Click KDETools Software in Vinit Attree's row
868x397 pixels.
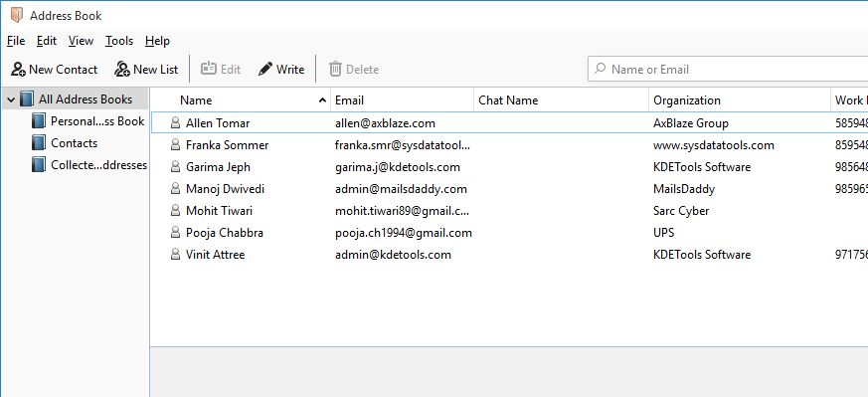[x=702, y=255]
